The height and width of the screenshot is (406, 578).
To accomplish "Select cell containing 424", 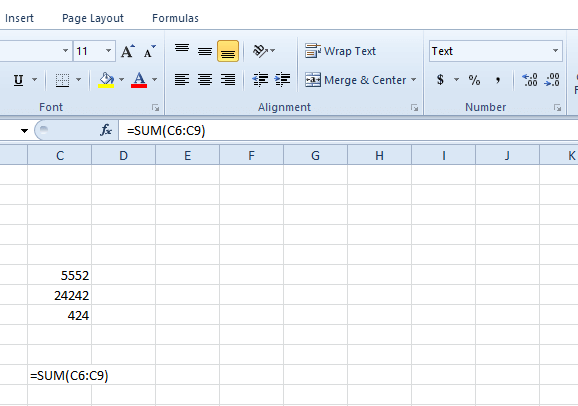I will (59, 315).
